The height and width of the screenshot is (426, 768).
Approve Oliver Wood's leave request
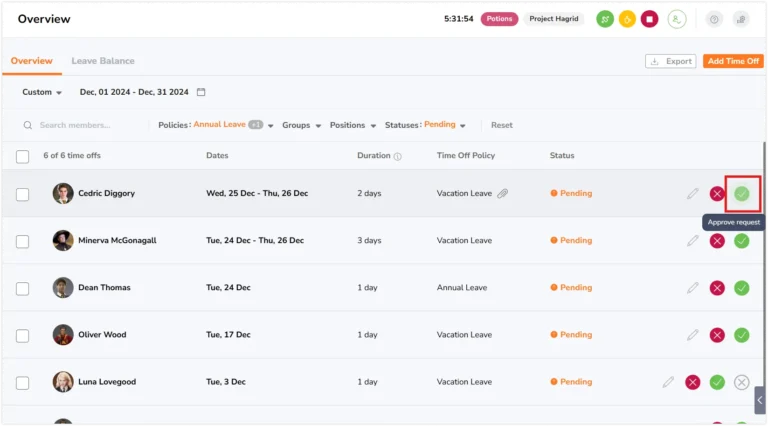742,335
